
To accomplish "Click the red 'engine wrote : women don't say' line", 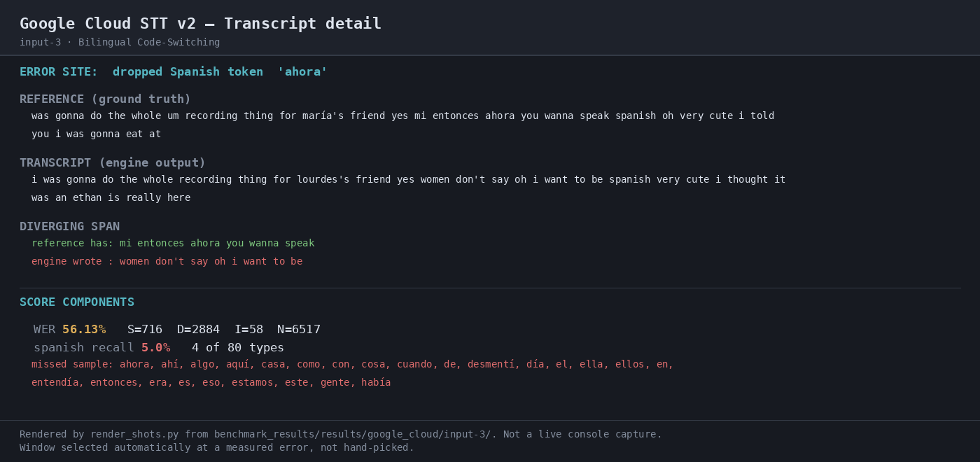I will tap(167, 262).
